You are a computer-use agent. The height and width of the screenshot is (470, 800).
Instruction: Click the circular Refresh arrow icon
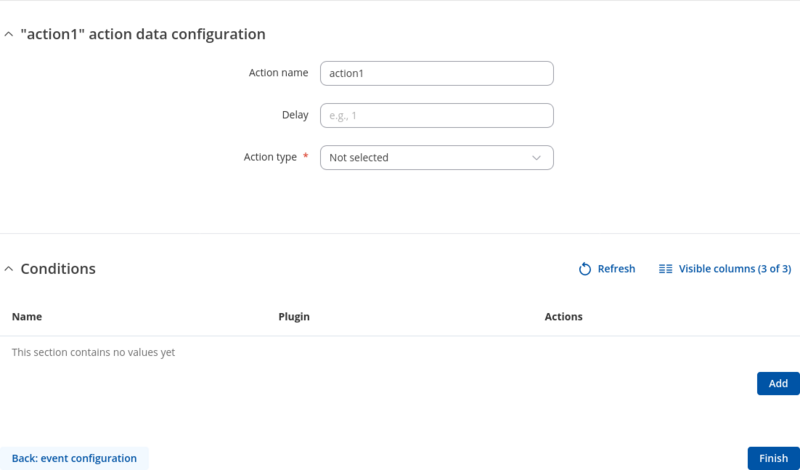click(x=586, y=269)
